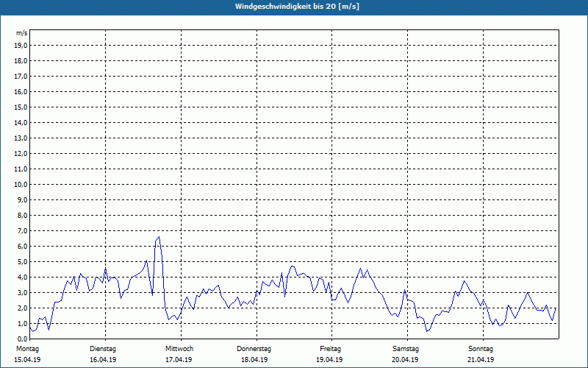Click the 18,0 axis value

[x=21, y=61]
